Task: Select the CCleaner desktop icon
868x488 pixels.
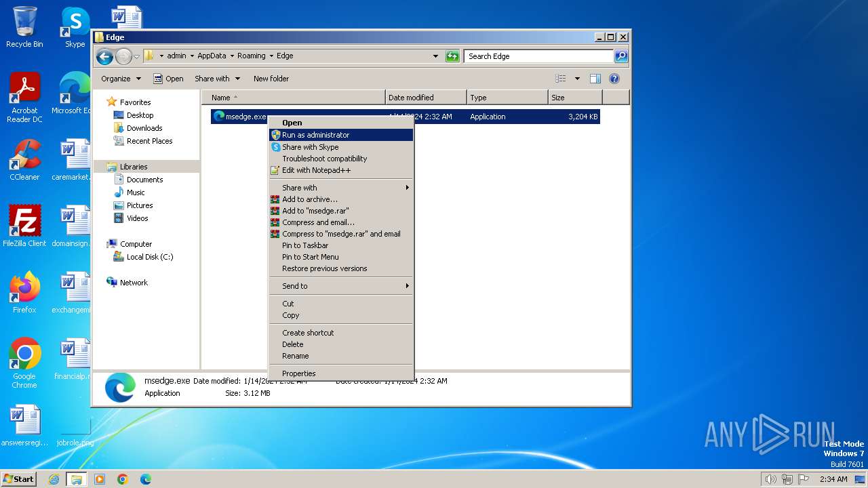Action: pos(24,160)
